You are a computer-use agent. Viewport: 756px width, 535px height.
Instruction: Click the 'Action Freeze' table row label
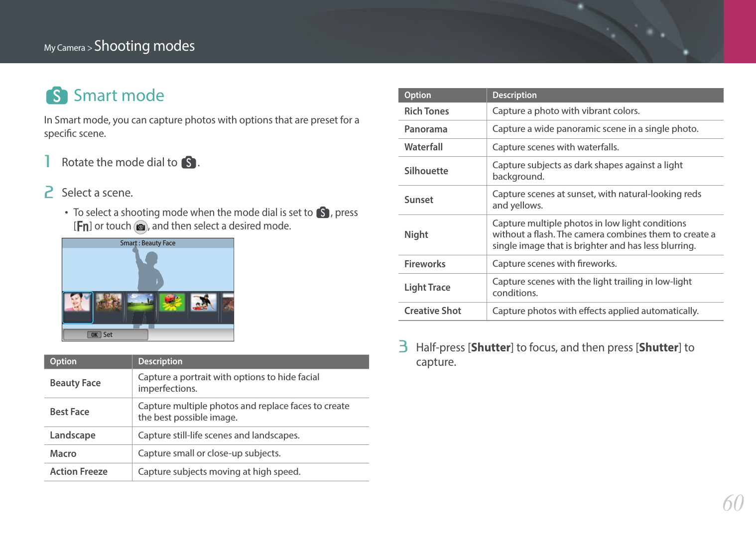click(x=79, y=472)
